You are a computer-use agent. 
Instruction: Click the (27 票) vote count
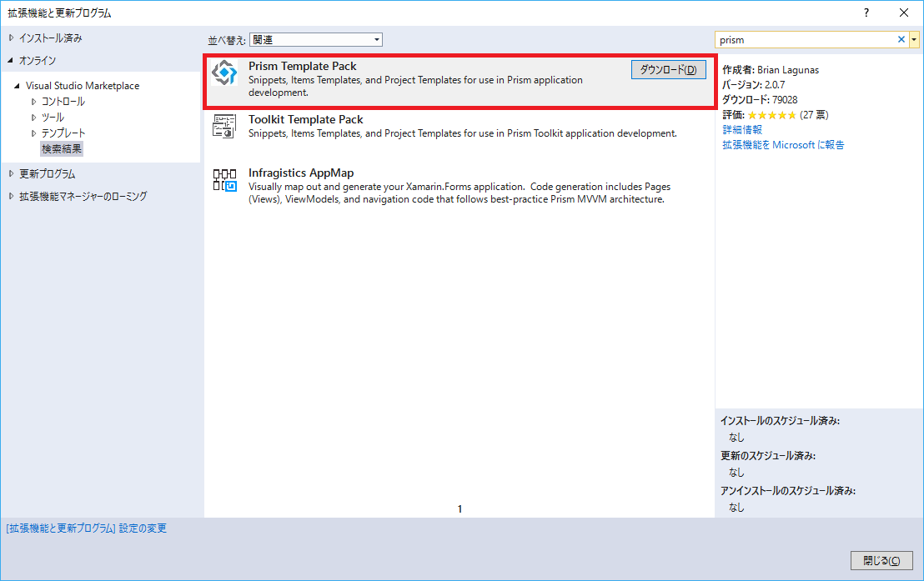click(814, 115)
